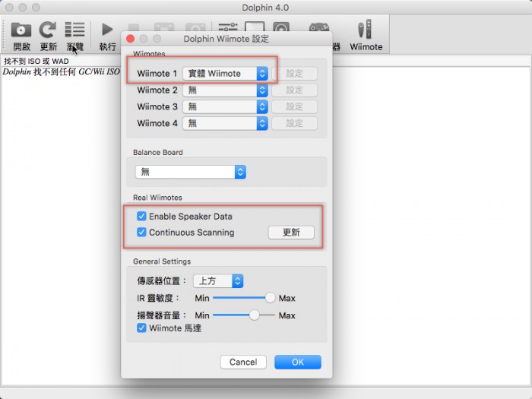Click the 瀏覽 browse list icon
Screen dimensions: 532x399
click(74, 30)
